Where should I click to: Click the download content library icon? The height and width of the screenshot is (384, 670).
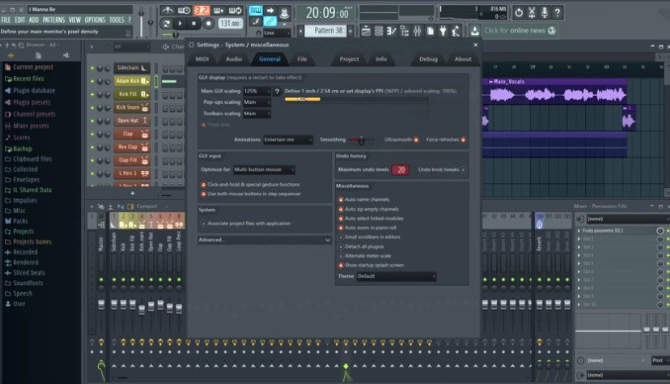[475, 31]
